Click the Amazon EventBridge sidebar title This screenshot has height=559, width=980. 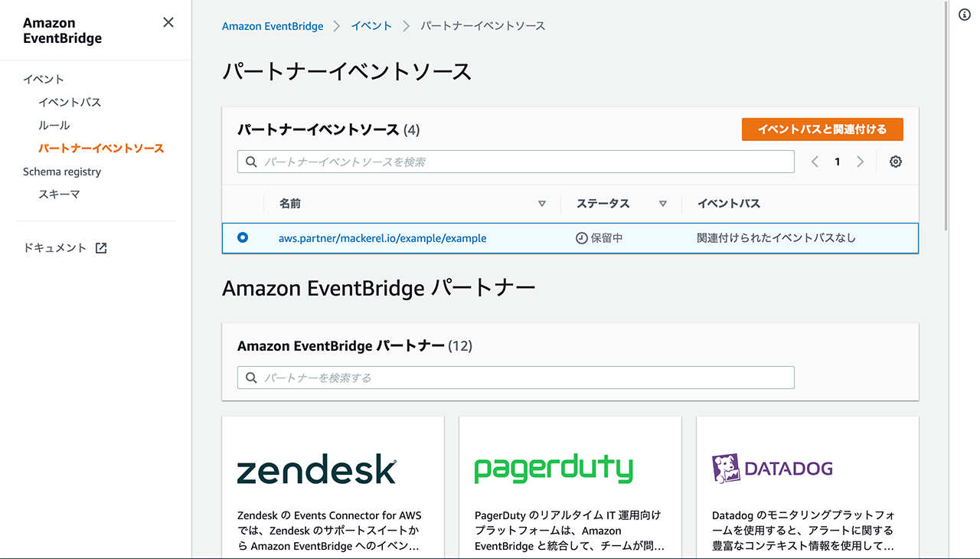pos(63,31)
